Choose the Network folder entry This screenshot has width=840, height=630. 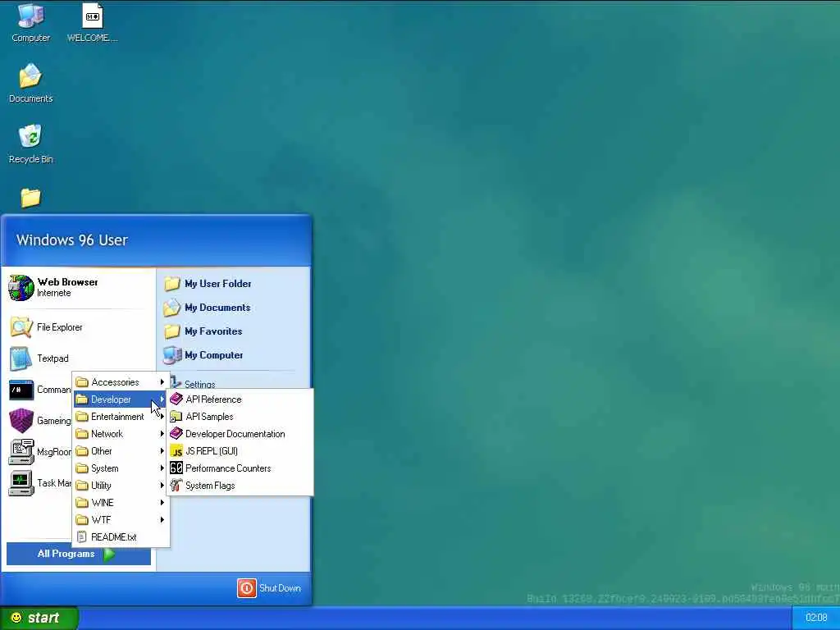click(x=121, y=433)
